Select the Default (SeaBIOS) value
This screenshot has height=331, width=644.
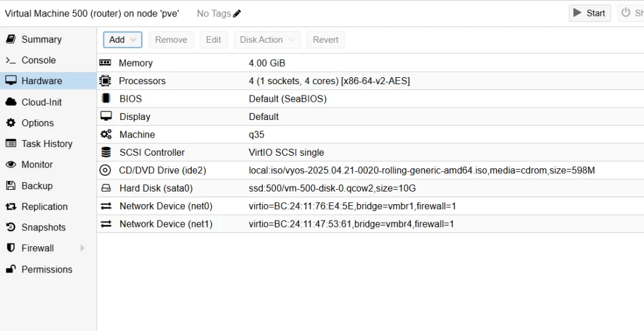287,99
